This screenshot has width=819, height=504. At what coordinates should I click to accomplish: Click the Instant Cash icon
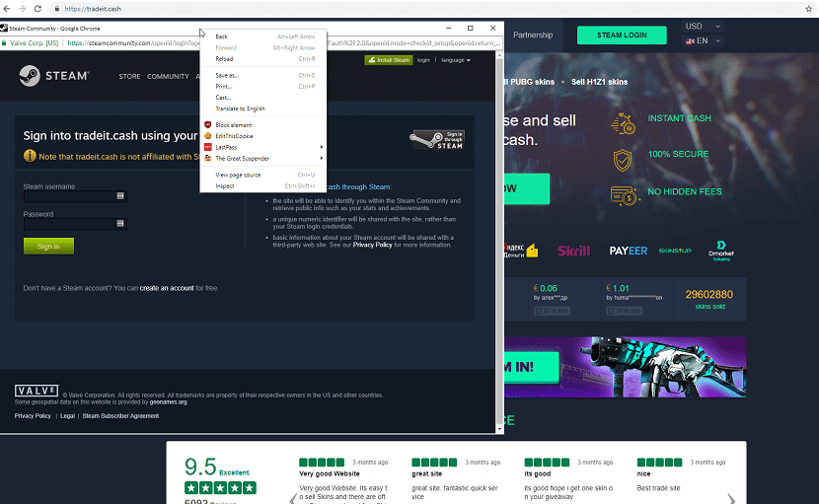(623, 123)
